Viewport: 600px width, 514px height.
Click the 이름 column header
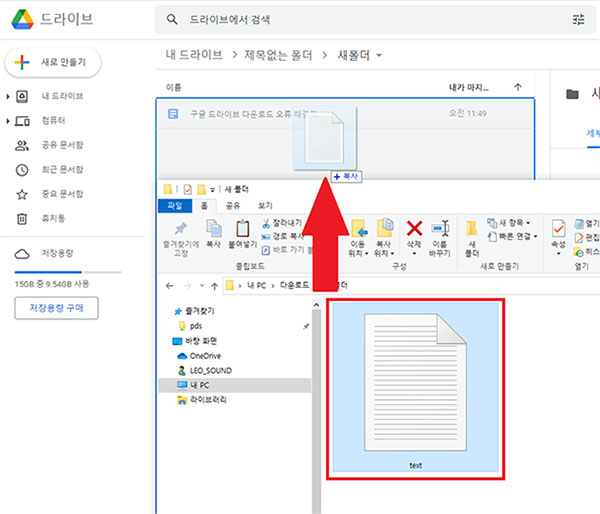coord(173,88)
